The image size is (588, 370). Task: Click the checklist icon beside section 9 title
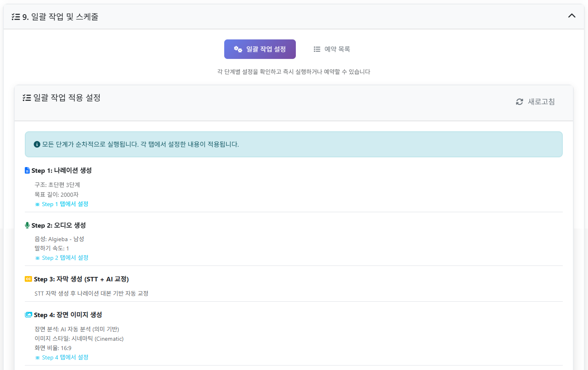coord(16,17)
